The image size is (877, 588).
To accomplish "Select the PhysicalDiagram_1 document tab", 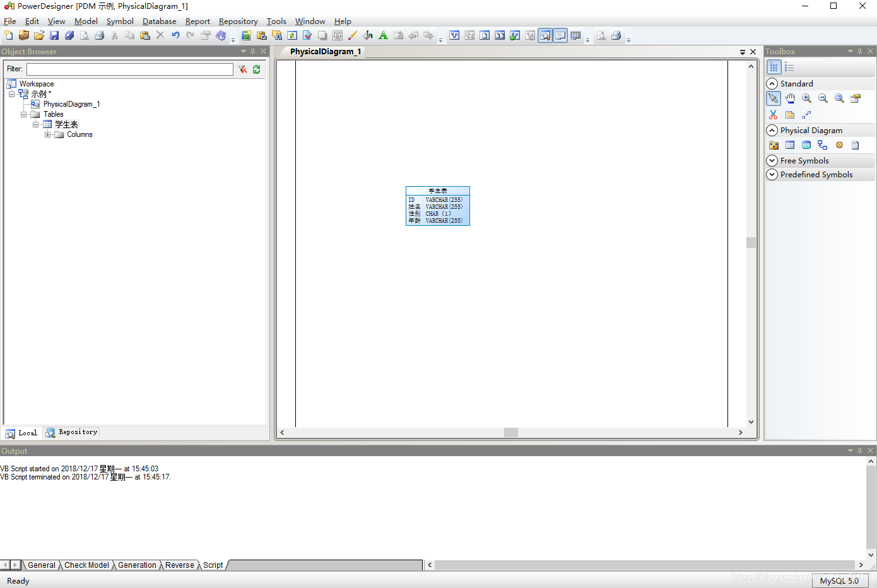I will point(326,52).
